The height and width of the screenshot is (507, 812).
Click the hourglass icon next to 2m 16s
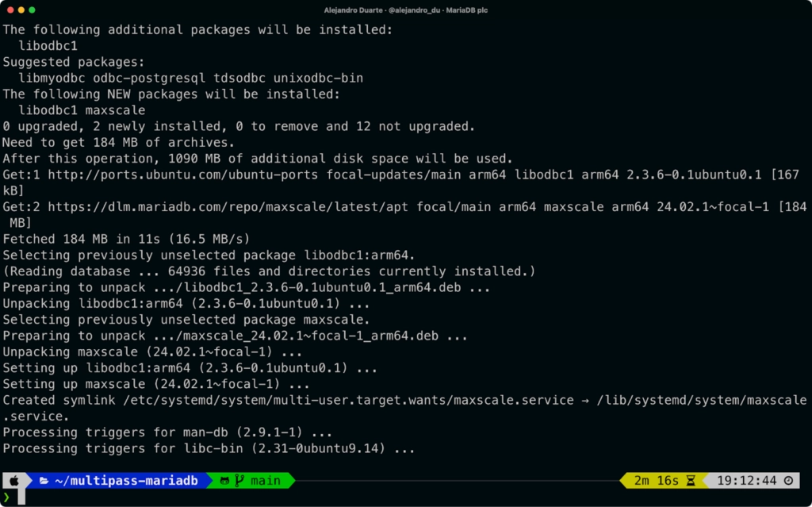pos(691,480)
